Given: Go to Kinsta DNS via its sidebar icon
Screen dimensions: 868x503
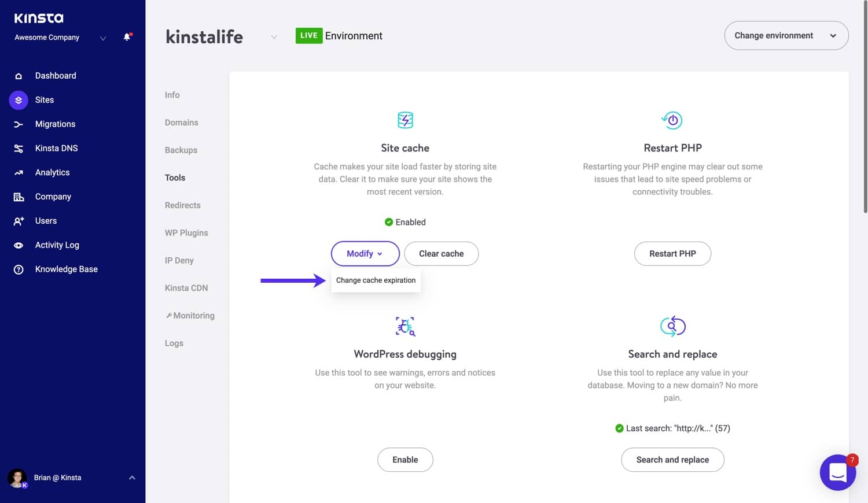Looking at the screenshot, I should click(x=18, y=148).
